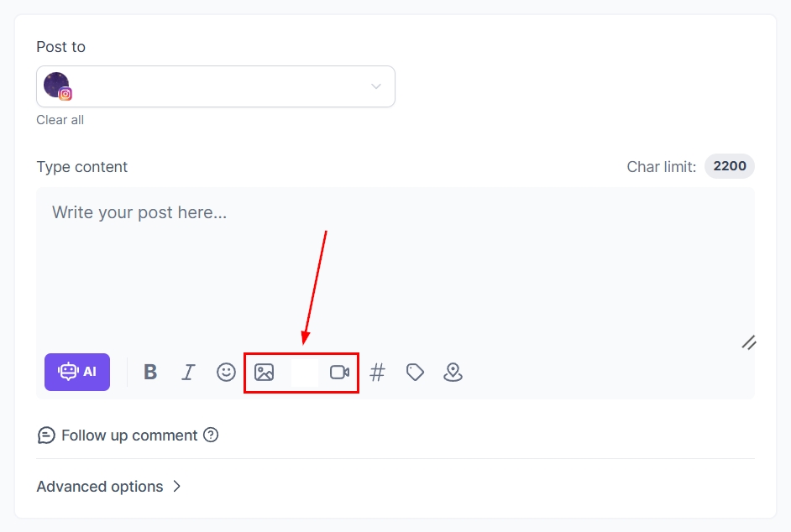This screenshot has width=791, height=532.
Task: Click the add video icon
Action: click(x=339, y=372)
